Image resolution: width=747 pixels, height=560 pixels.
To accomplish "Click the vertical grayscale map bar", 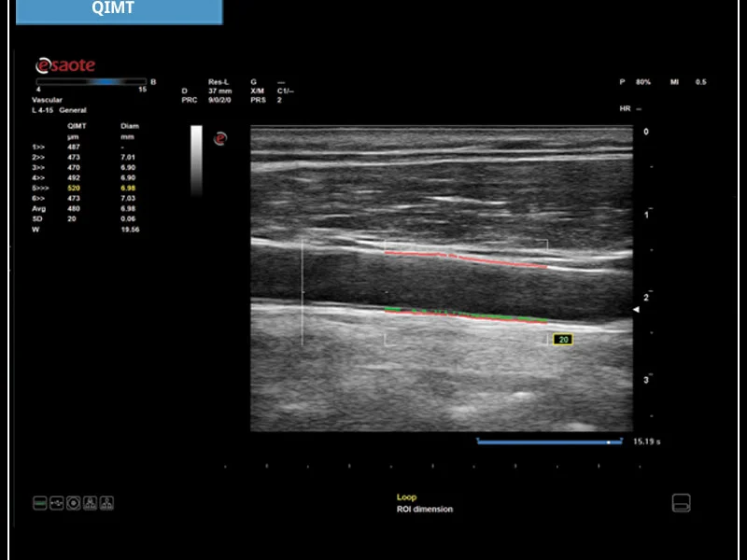I will [x=196, y=160].
